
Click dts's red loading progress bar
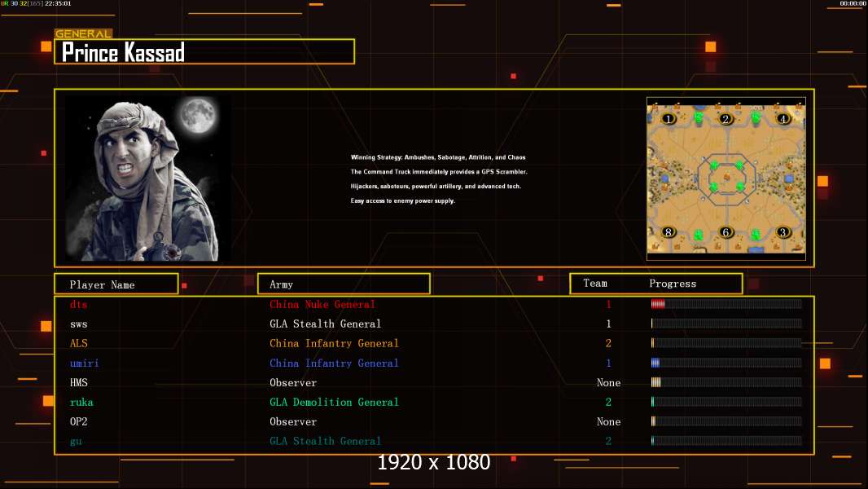point(726,303)
